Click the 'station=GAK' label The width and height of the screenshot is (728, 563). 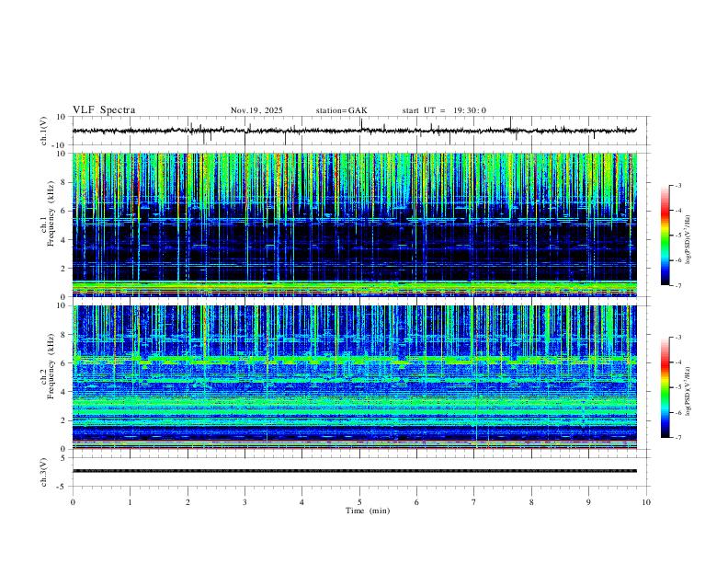(341, 110)
